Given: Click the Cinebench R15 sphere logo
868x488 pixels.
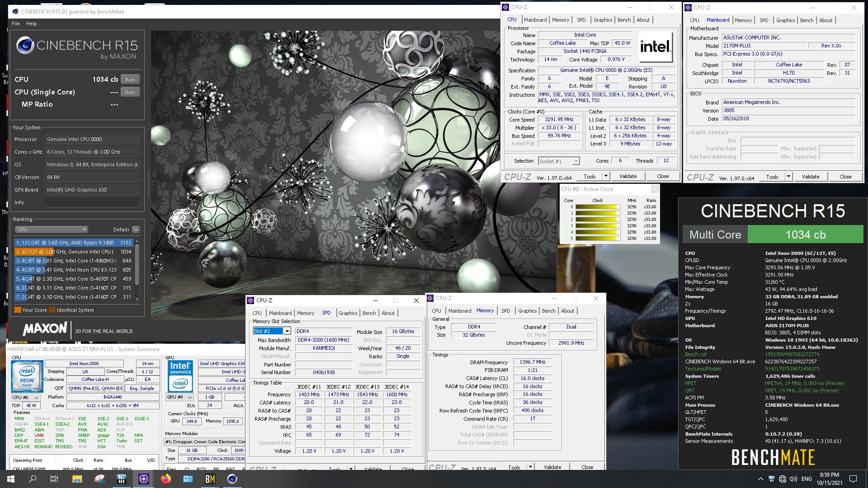Looking at the screenshot, I should pos(25,46).
